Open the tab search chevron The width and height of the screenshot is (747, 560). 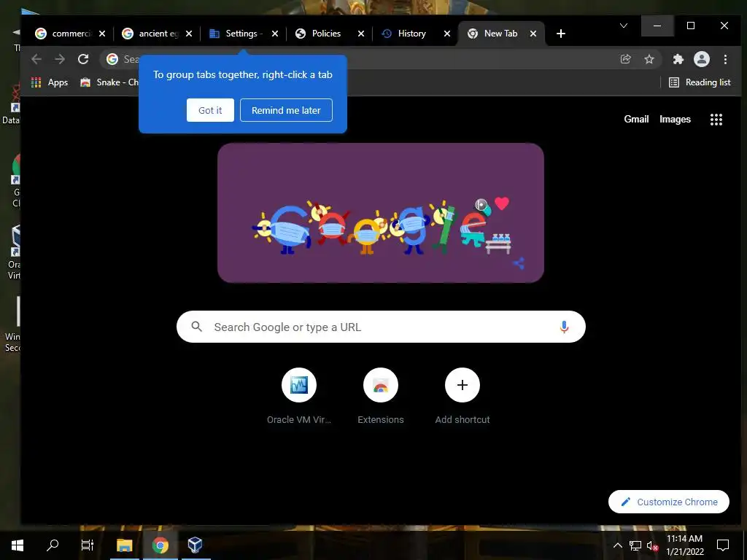(x=623, y=26)
